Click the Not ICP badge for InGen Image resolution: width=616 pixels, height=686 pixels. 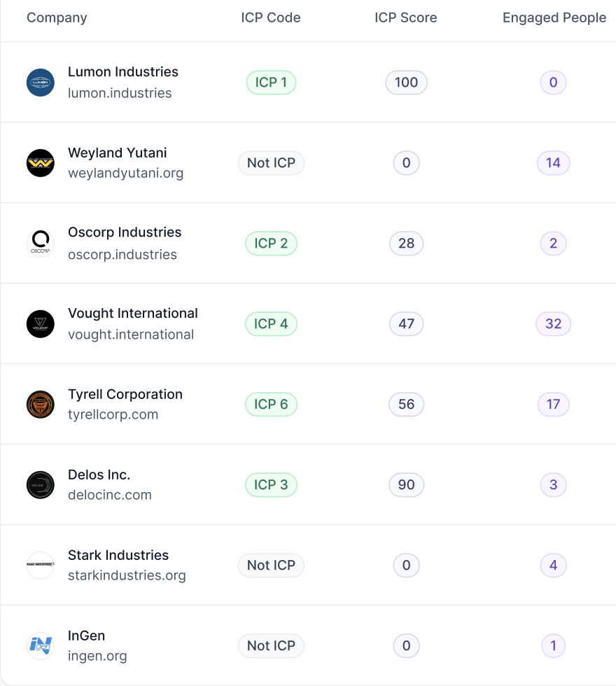click(x=271, y=645)
